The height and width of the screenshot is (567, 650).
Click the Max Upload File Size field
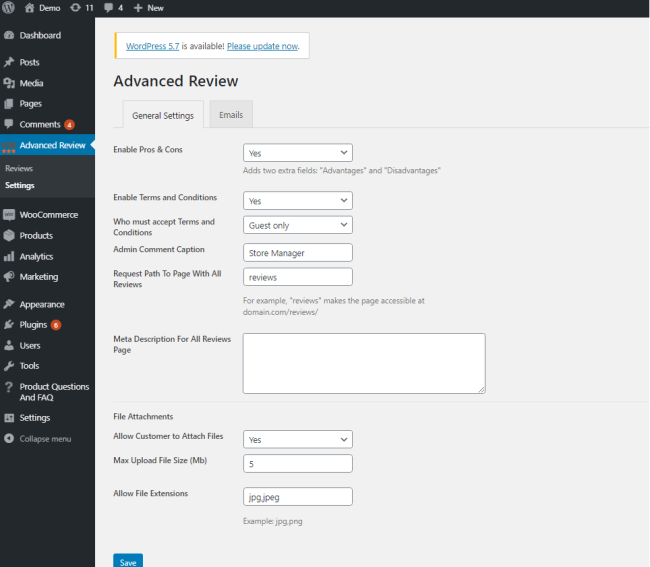(x=298, y=463)
